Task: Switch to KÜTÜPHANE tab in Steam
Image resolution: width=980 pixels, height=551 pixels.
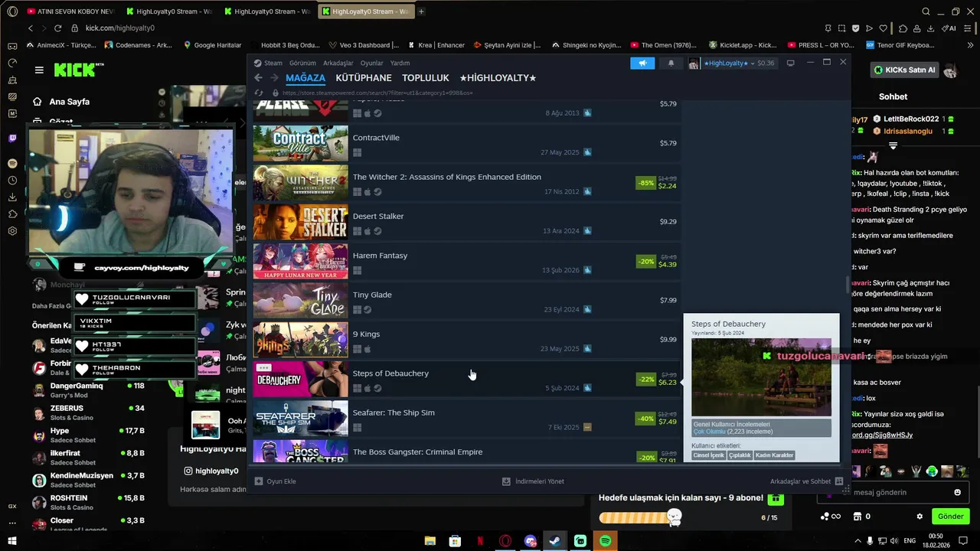Action: coord(364,78)
